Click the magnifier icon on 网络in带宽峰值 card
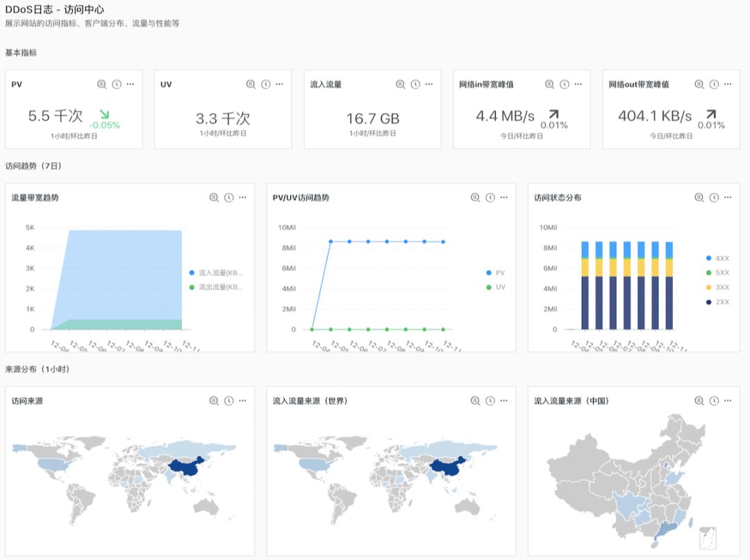Screen dimensions: 750x560 pos(550,84)
